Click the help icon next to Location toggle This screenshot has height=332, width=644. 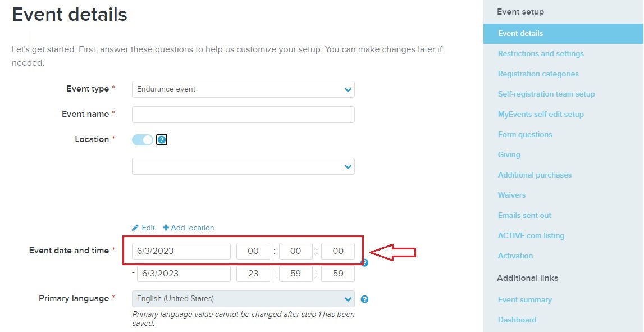162,140
